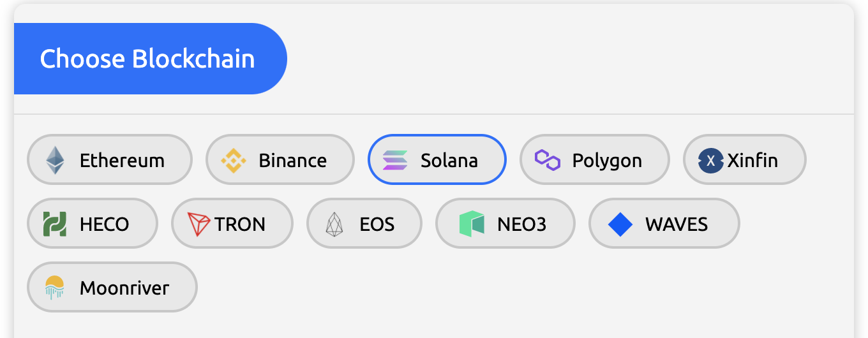Choose the Binance text option
868x338 pixels.
[292, 160]
